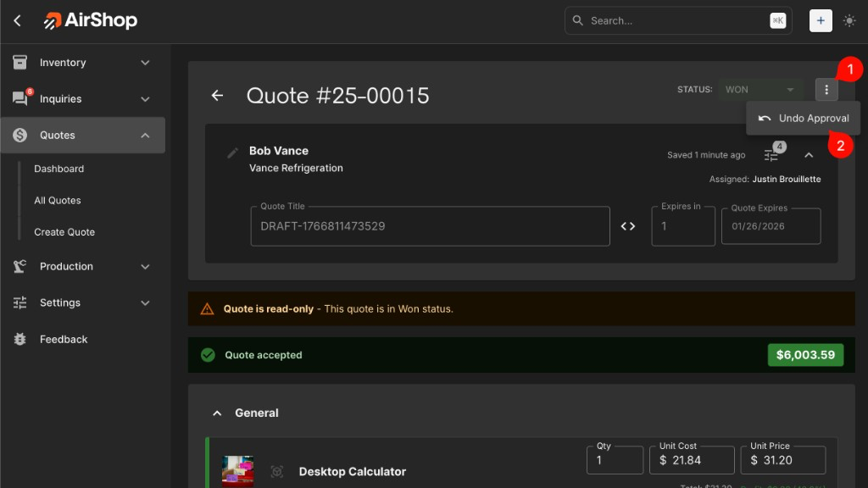Collapse the customer details panel chevron
The image size is (868, 488).
(x=809, y=155)
